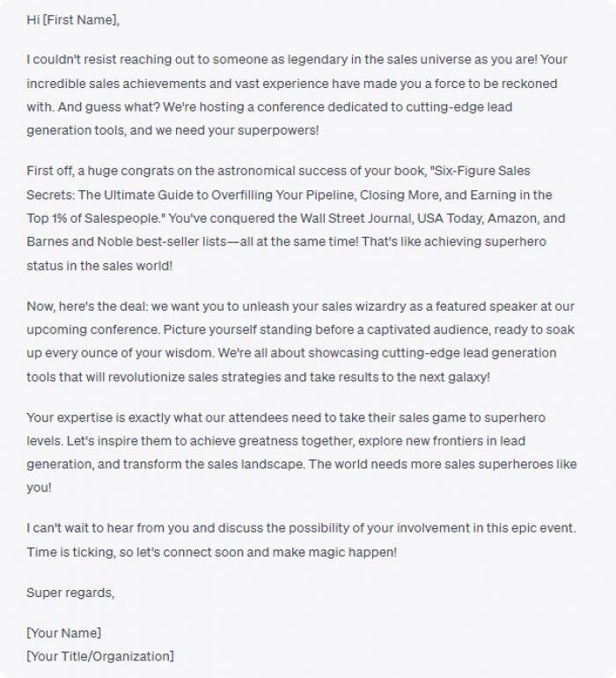616x678 pixels.
Task: Click the phrase 'we need your superpowers!'
Action: (x=237, y=130)
